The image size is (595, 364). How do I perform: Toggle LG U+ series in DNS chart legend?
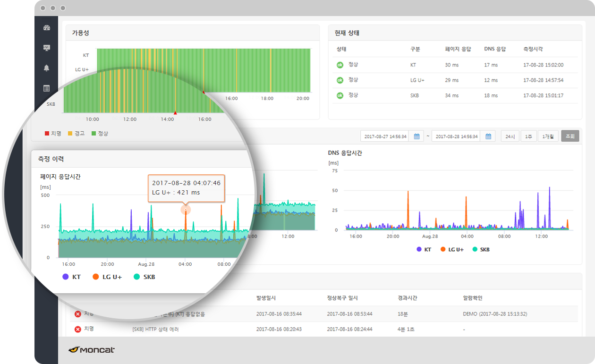tap(452, 249)
